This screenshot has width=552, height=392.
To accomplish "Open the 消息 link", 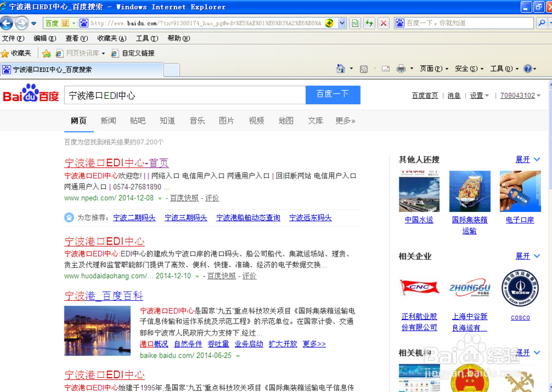I will [x=454, y=96].
